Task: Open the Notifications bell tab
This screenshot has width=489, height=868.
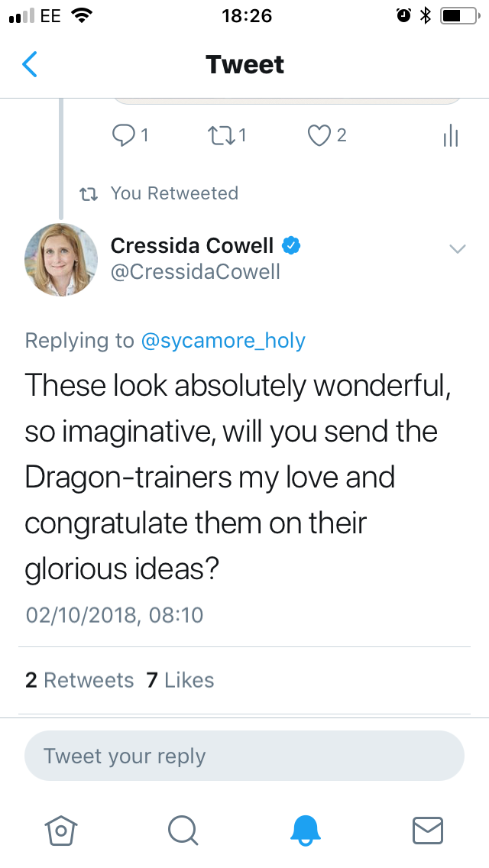Action: pyautogui.click(x=306, y=829)
